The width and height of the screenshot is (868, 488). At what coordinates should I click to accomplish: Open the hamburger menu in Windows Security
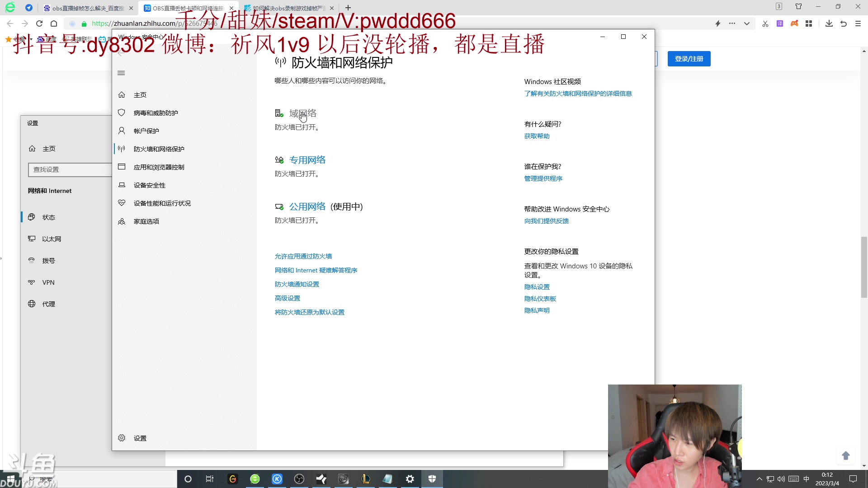[x=121, y=73]
